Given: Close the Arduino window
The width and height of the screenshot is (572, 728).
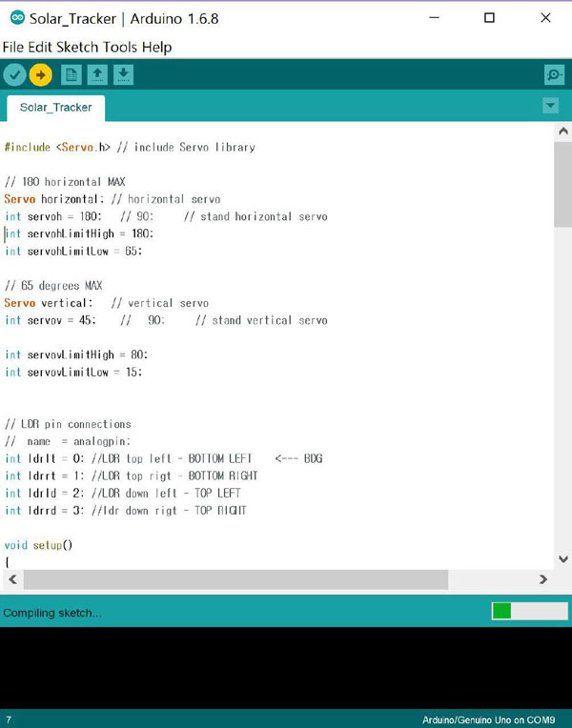Looking at the screenshot, I should 545,18.
